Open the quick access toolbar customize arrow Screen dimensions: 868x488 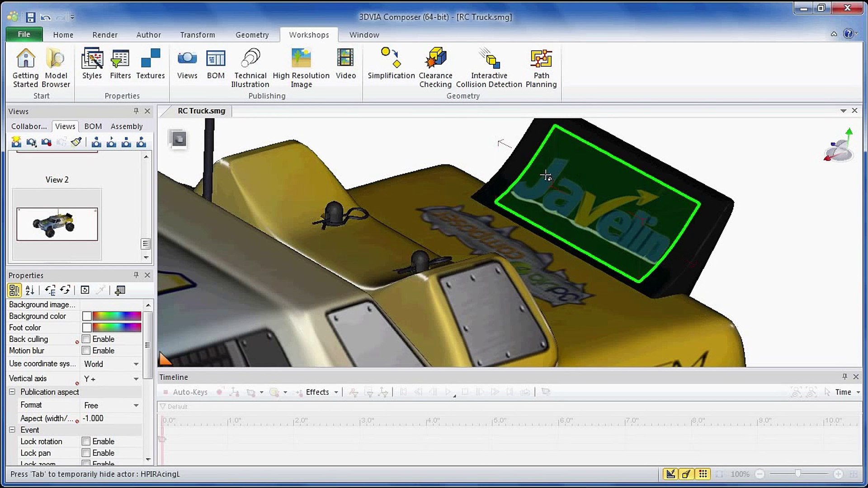pos(72,17)
